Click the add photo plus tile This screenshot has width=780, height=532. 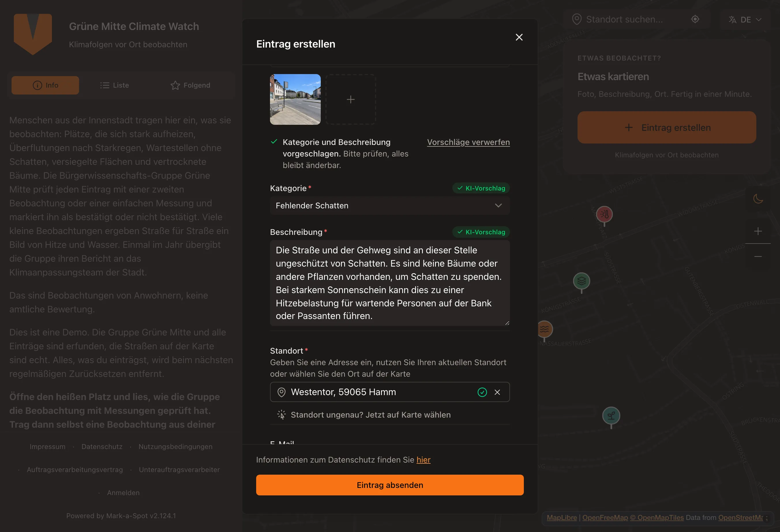click(350, 99)
